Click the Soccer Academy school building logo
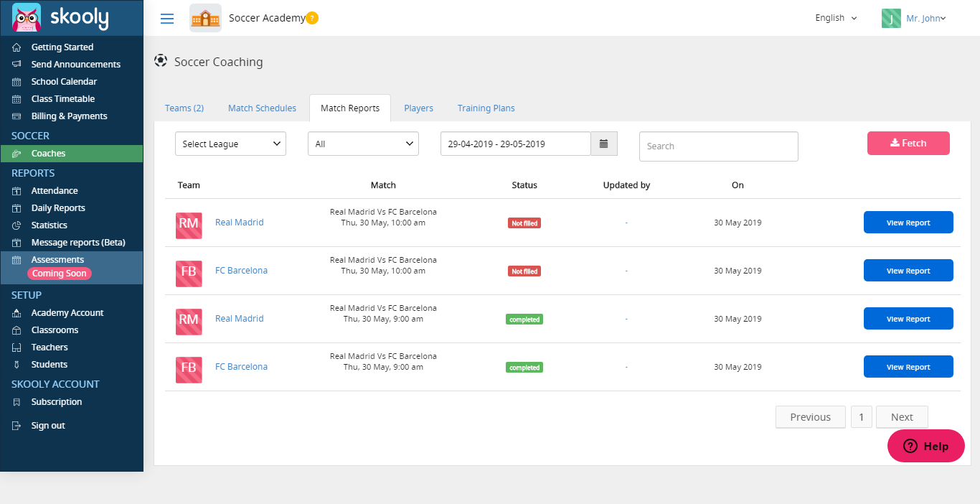 point(205,18)
